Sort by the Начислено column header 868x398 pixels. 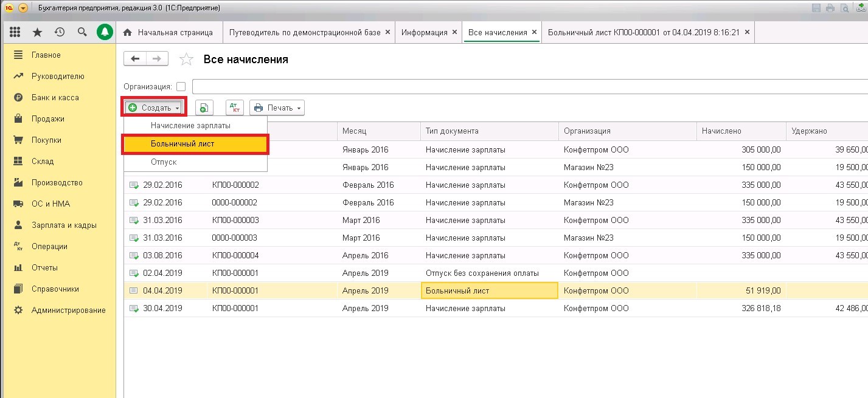(x=740, y=131)
